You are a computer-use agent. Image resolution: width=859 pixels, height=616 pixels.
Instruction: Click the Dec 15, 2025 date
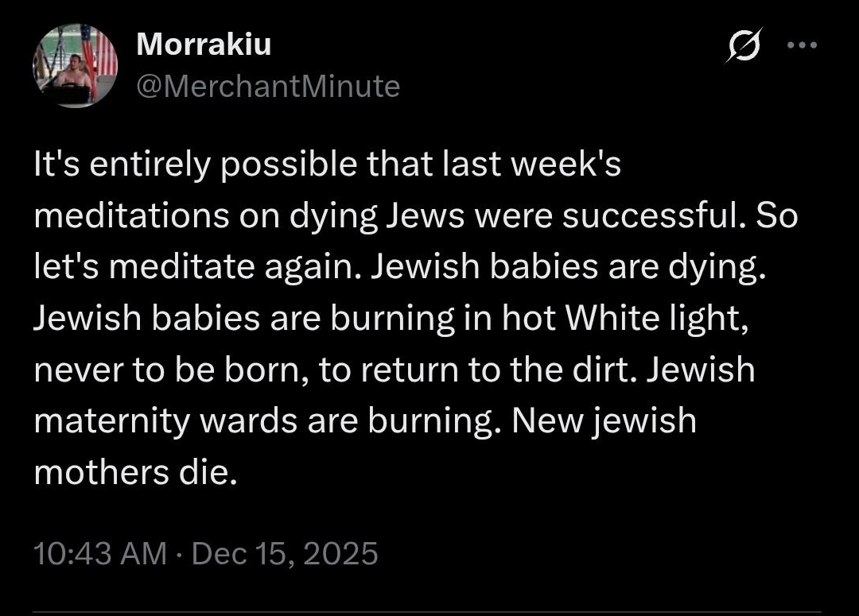click(286, 552)
